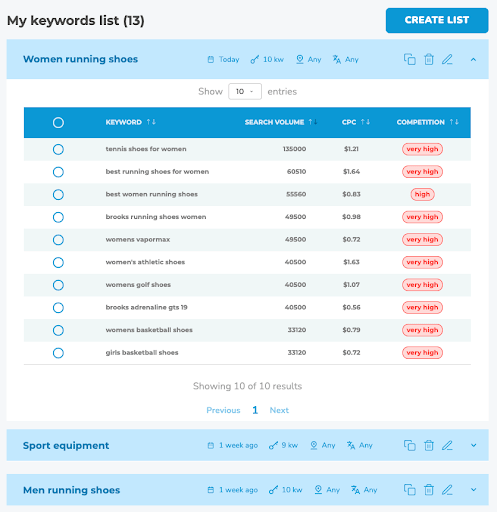Delete the Sport equipment list
Image resolution: width=497 pixels, height=512 pixels.
click(x=429, y=445)
